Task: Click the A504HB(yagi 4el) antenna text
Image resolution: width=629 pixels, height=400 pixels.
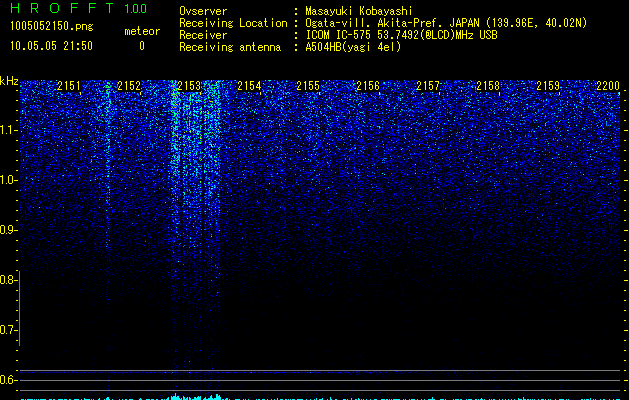Action: coord(353,47)
